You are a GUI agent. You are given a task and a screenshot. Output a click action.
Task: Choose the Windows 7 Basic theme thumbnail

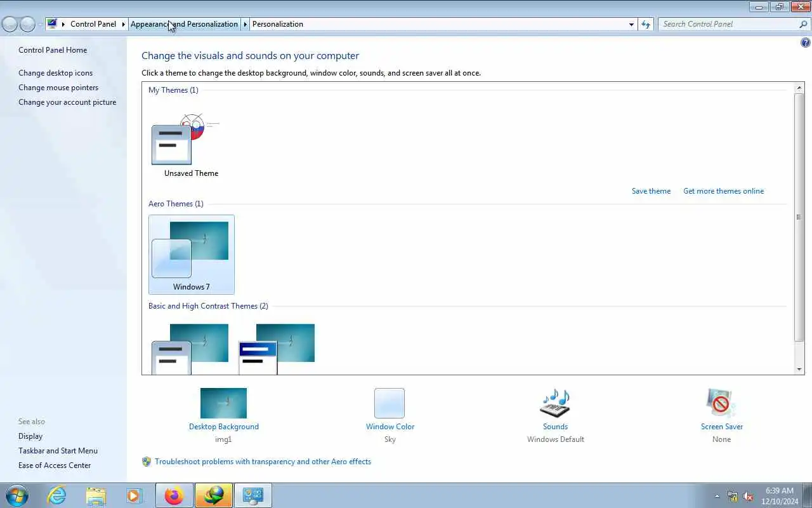point(191,349)
